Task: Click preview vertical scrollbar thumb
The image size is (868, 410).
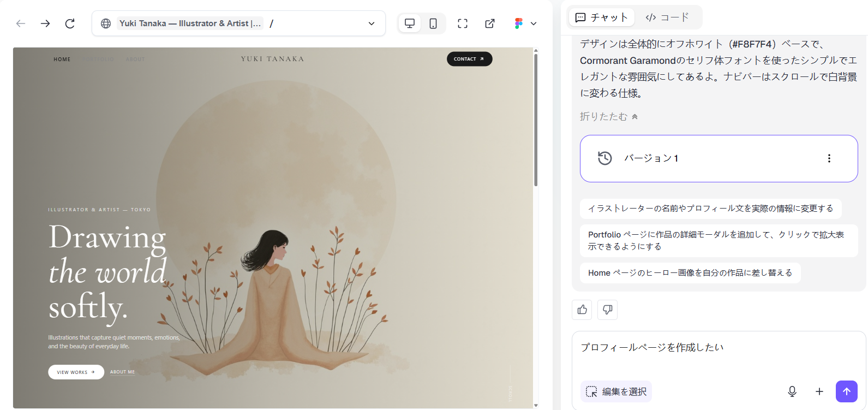Action: click(536, 120)
